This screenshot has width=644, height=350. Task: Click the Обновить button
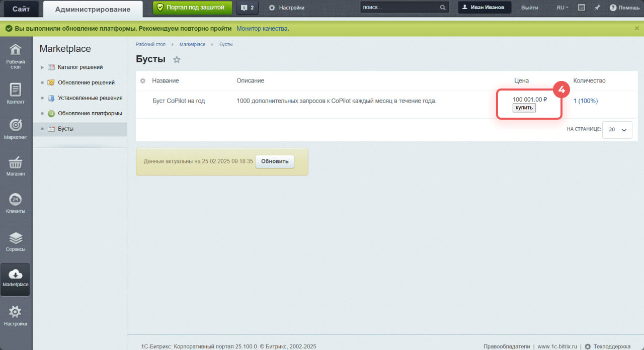[275, 161]
